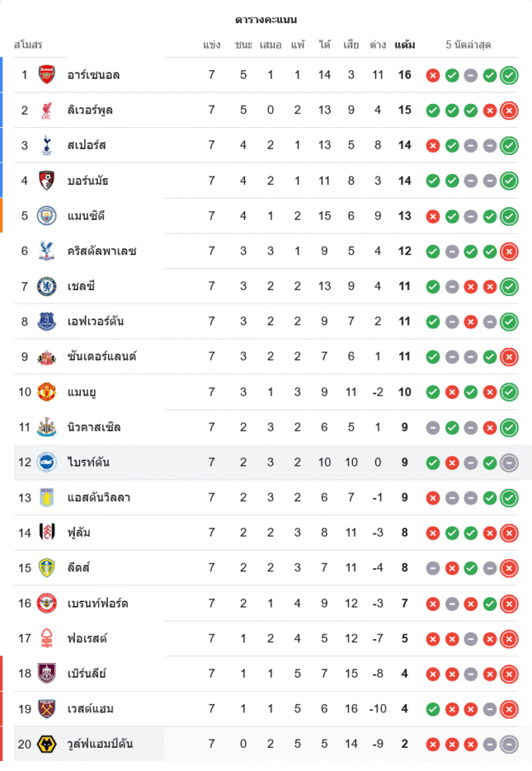Screen dimensions: 532x771
Task: Sort table by แต้ม column header
Action: tap(404, 45)
